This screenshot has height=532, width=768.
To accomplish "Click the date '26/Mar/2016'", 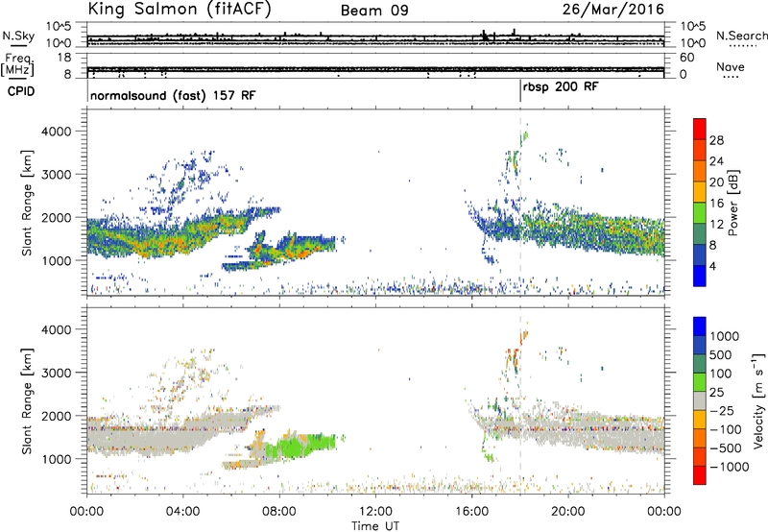I will pos(613,9).
